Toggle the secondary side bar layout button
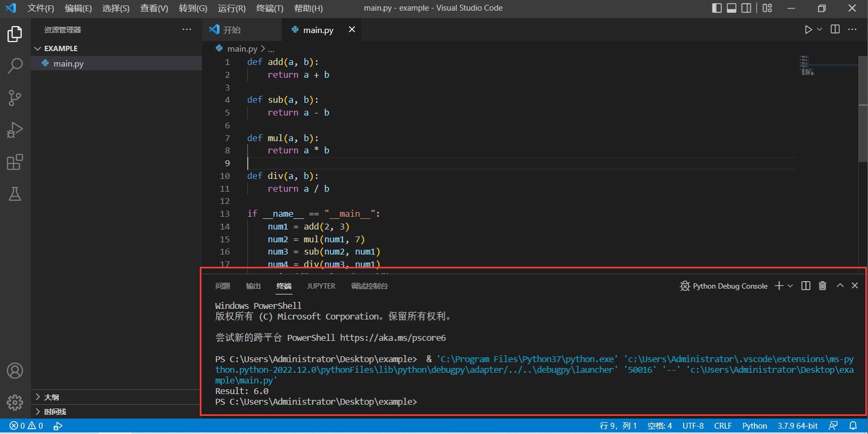 point(747,8)
